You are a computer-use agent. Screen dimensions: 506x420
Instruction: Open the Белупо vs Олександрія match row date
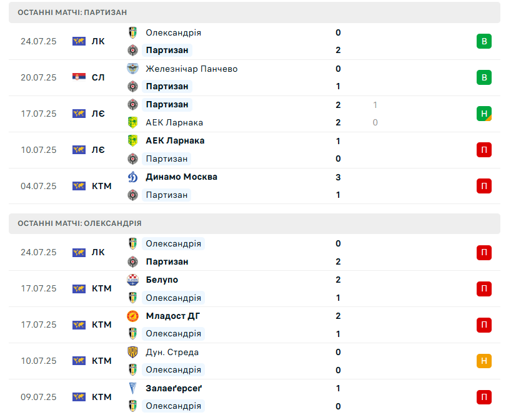38,288
